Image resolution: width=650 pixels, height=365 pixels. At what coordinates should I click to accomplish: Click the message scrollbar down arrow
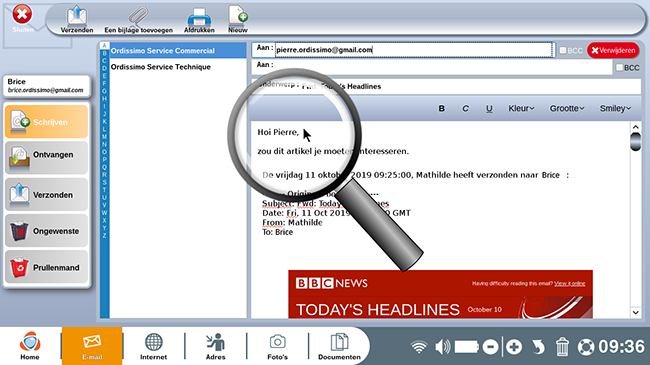click(635, 313)
